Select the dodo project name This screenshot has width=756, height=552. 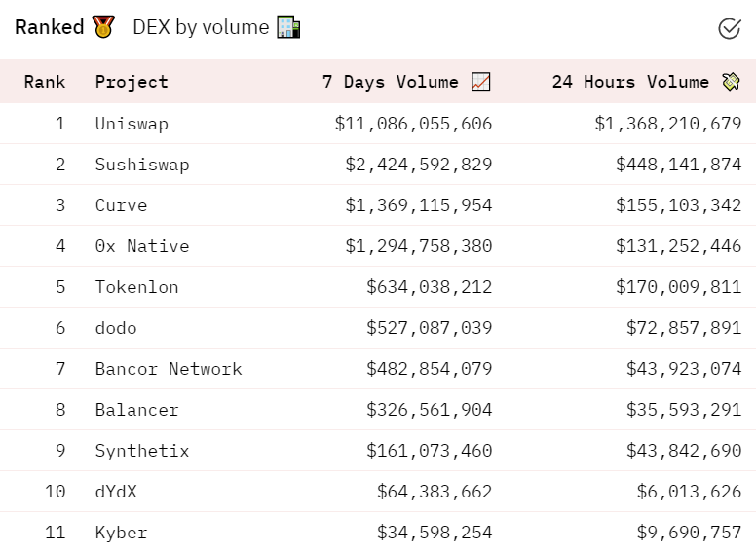(116, 328)
